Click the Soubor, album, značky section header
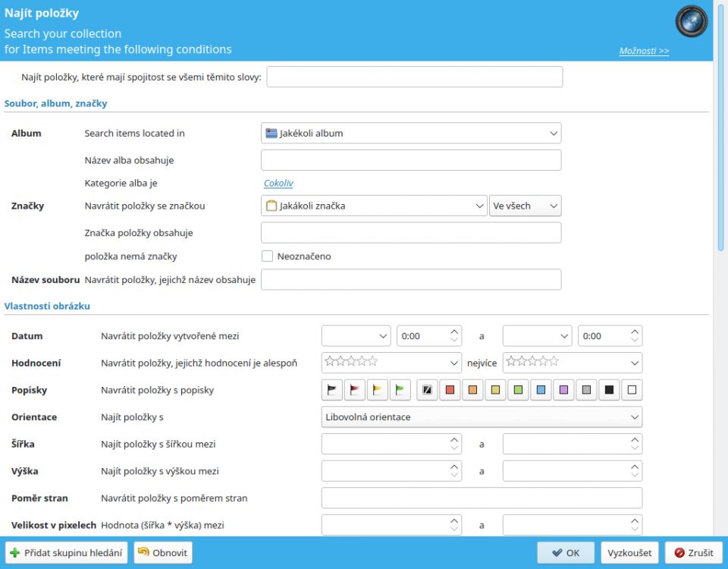The width and height of the screenshot is (728, 569). coord(55,103)
